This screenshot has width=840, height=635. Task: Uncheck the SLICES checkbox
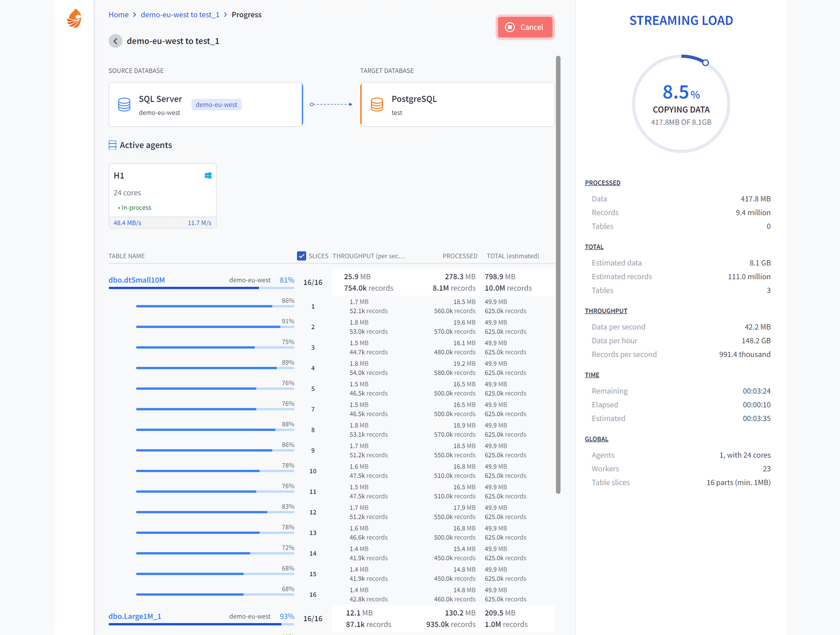tap(301, 256)
